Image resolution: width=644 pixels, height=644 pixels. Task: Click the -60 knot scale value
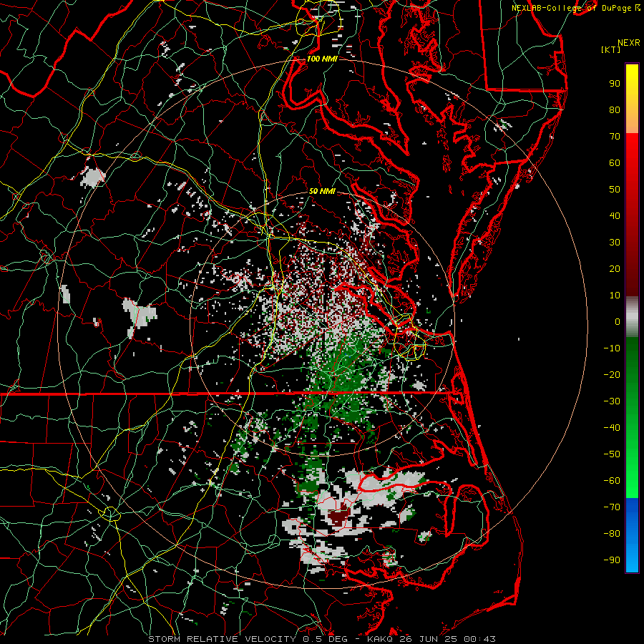coord(612,481)
